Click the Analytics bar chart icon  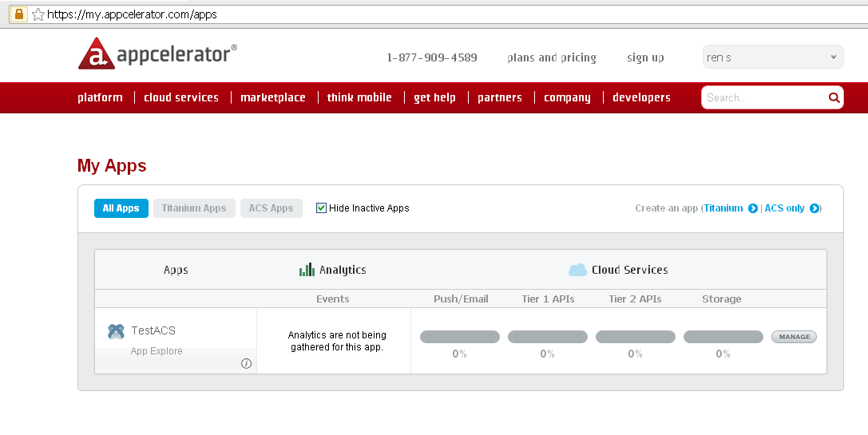click(x=307, y=270)
